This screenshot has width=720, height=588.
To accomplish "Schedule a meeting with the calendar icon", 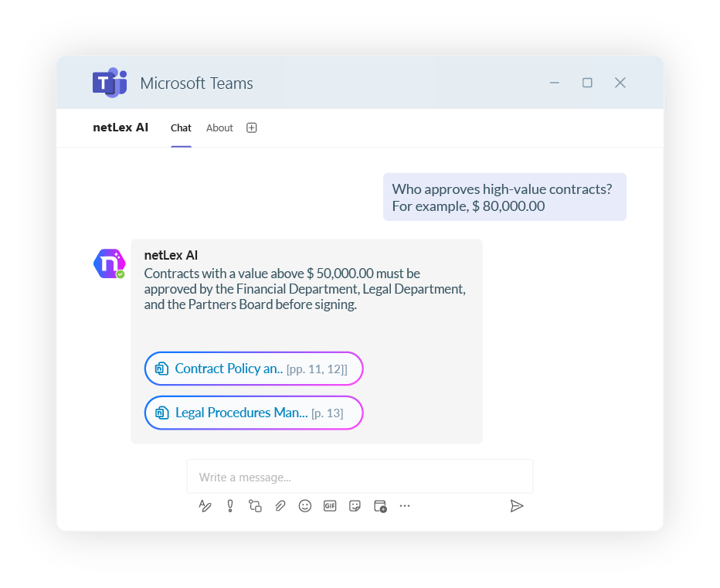I will [x=380, y=506].
